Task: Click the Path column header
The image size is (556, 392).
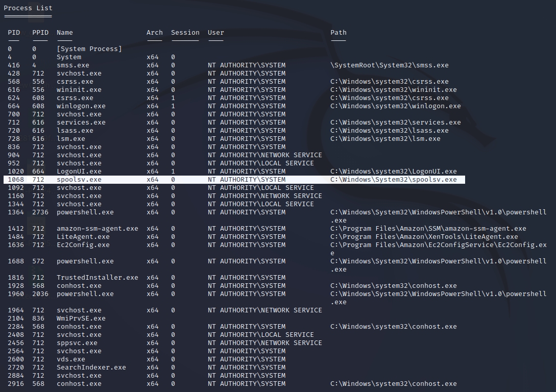Action: 338,33
